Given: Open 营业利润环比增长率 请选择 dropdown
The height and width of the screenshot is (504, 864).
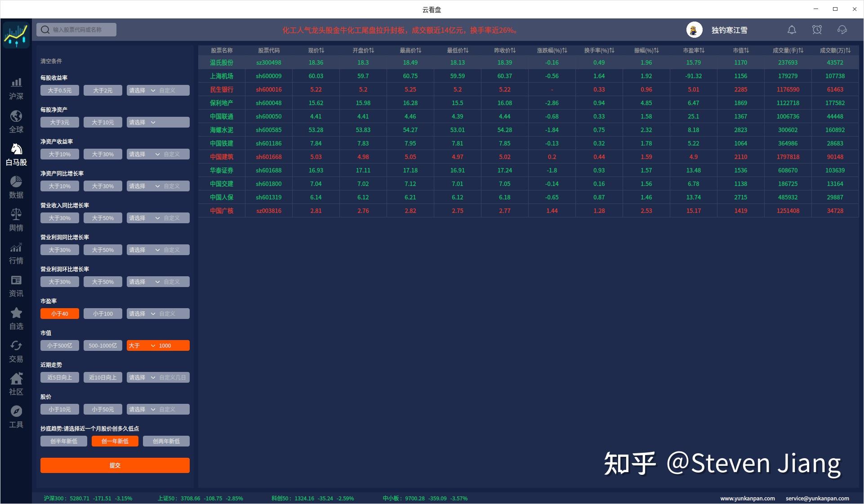Looking at the screenshot, I should coord(144,282).
